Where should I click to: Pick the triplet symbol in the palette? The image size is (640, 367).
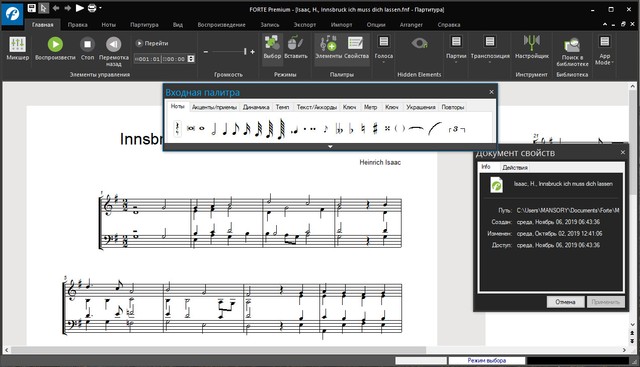coord(456,129)
